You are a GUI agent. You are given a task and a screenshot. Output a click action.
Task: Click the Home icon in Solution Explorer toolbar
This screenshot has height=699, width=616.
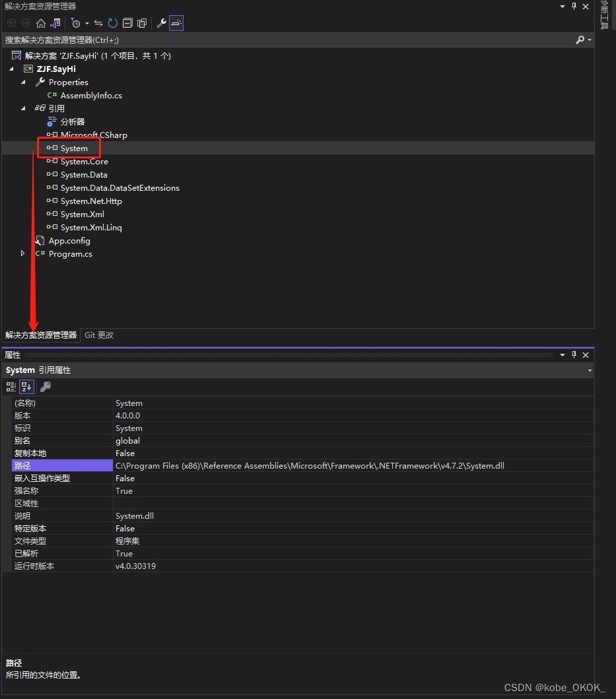40,23
